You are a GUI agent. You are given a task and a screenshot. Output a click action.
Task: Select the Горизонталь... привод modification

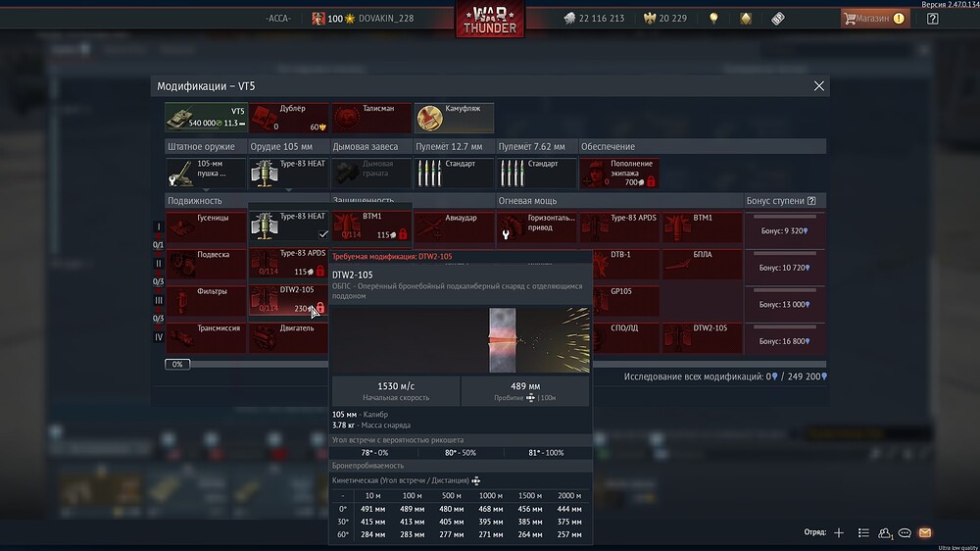[536, 227]
